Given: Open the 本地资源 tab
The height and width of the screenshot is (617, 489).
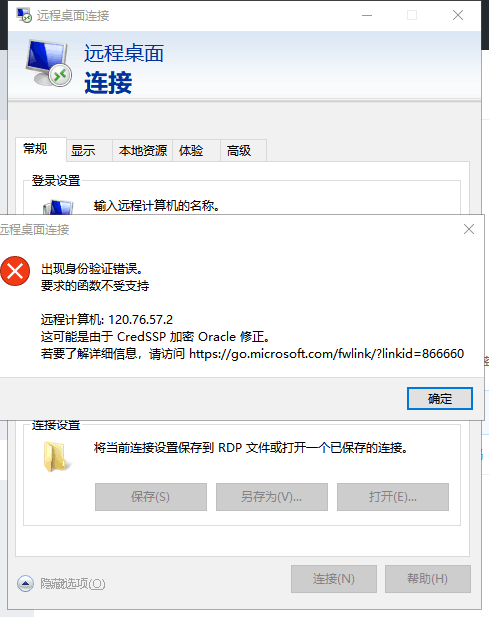Looking at the screenshot, I should click(143, 150).
